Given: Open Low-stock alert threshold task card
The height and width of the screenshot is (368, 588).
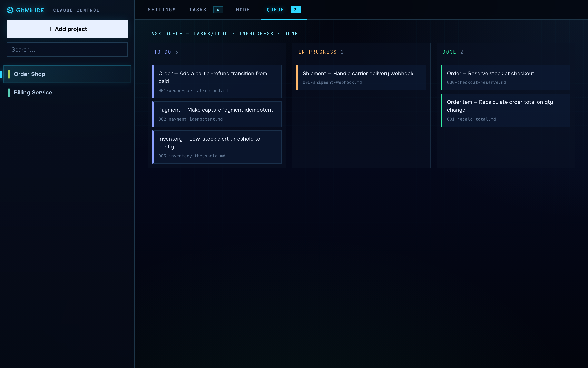Looking at the screenshot, I should click(217, 147).
